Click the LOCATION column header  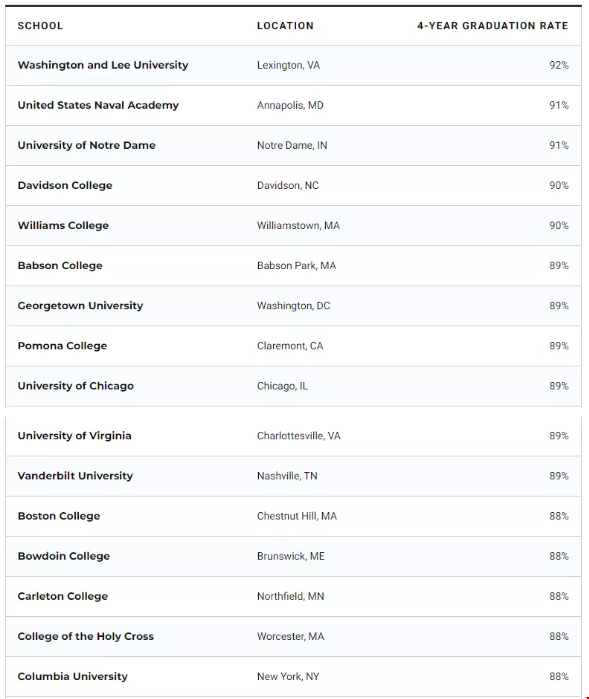tap(285, 26)
